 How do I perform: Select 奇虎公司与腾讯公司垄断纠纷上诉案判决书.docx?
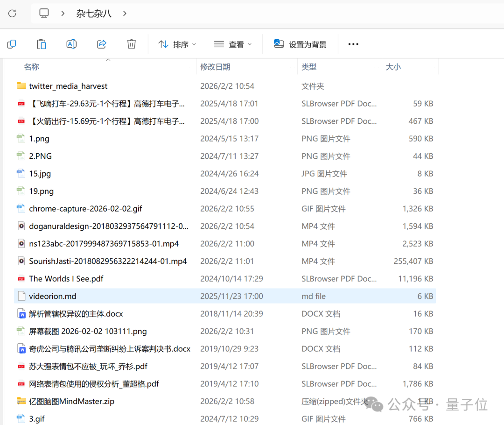click(x=110, y=349)
